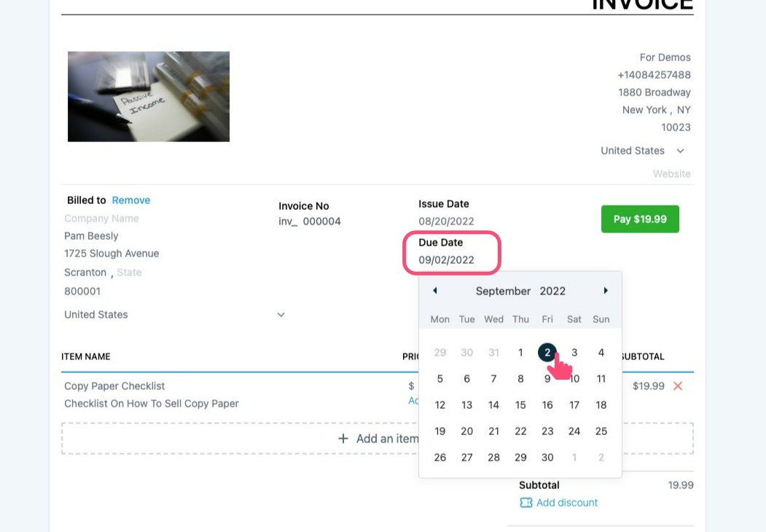Image resolution: width=766 pixels, height=532 pixels.
Task: Edit the Pam Beesly name field
Action: point(91,236)
